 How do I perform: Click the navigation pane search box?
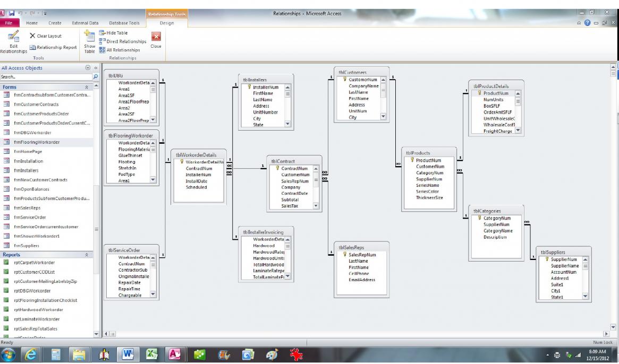click(x=46, y=77)
